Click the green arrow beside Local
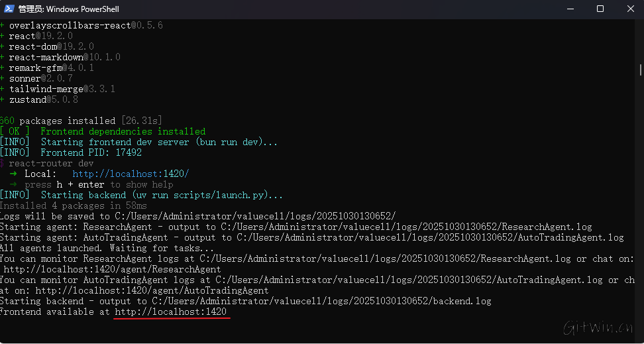The width and height of the screenshot is (644, 344). (13, 174)
